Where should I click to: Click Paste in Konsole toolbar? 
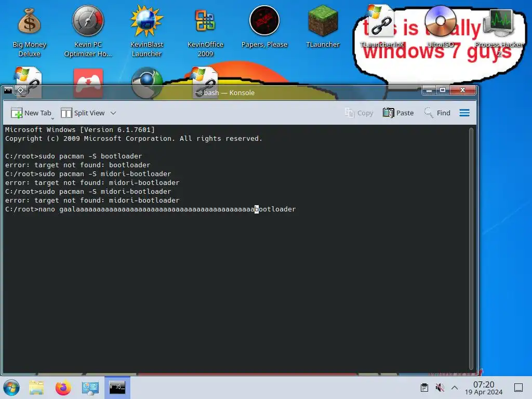click(398, 113)
